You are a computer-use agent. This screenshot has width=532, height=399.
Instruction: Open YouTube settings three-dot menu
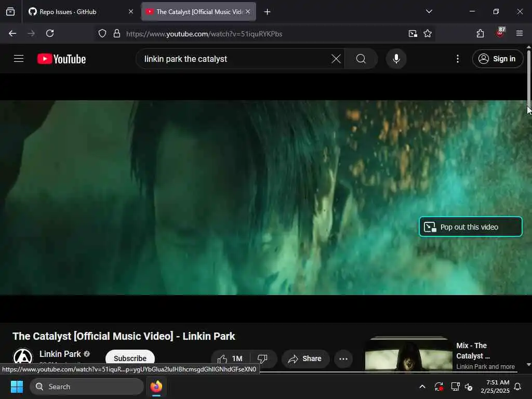point(458,59)
